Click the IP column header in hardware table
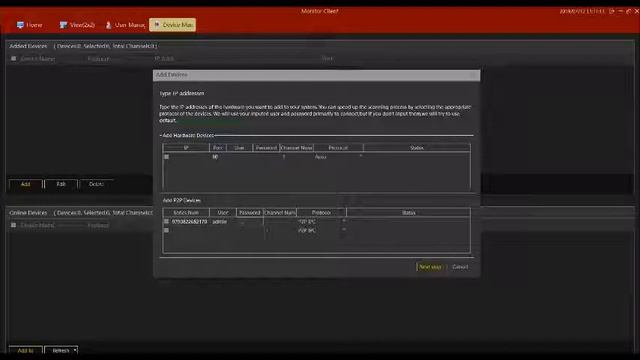This screenshot has width=640, height=360. point(186,148)
